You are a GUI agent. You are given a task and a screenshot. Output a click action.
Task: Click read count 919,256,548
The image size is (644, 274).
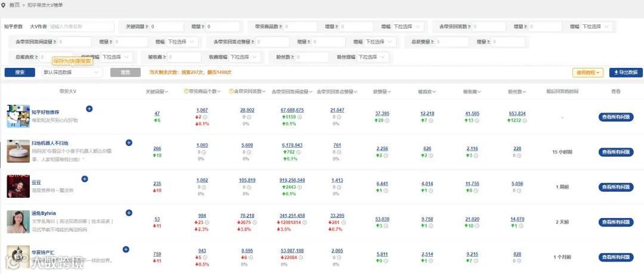tap(292, 180)
